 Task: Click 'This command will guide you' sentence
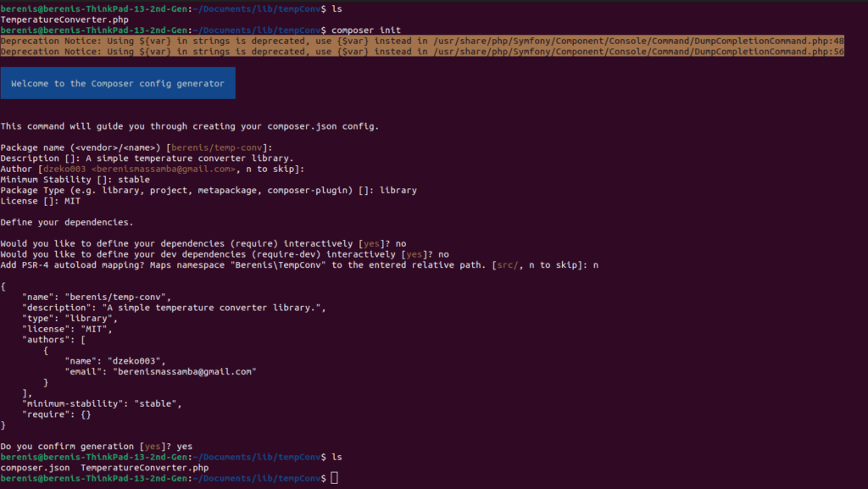pyautogui.click(x=190, y=126)
